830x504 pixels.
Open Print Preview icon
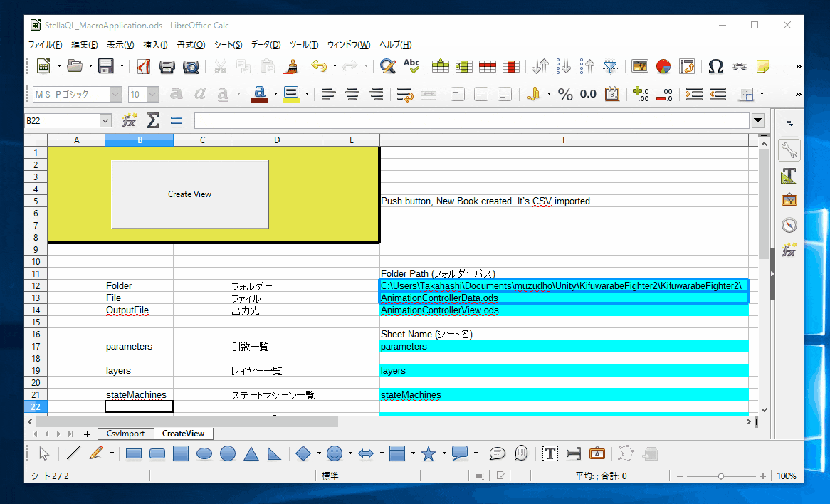191,66
